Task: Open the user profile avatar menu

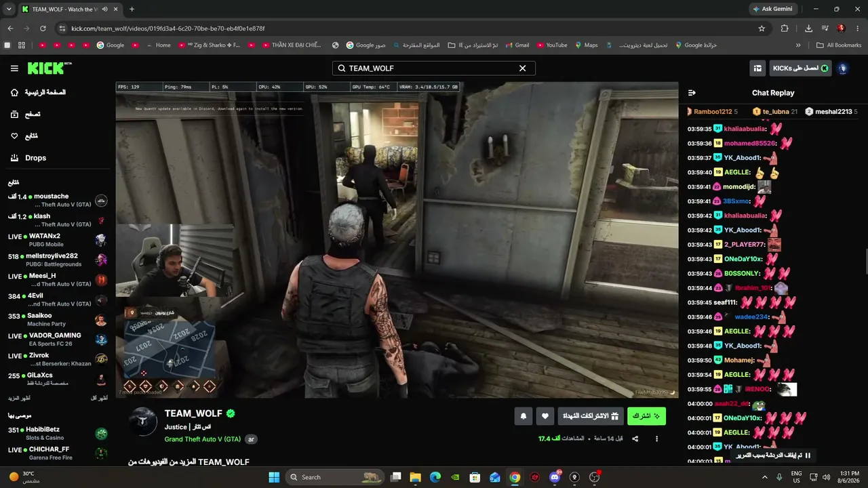Action: [x=843, y=68]
